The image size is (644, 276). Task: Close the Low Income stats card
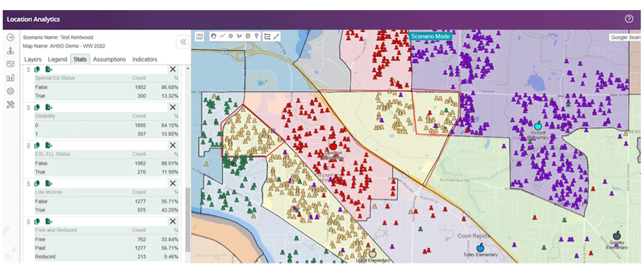tap(172, 184)
